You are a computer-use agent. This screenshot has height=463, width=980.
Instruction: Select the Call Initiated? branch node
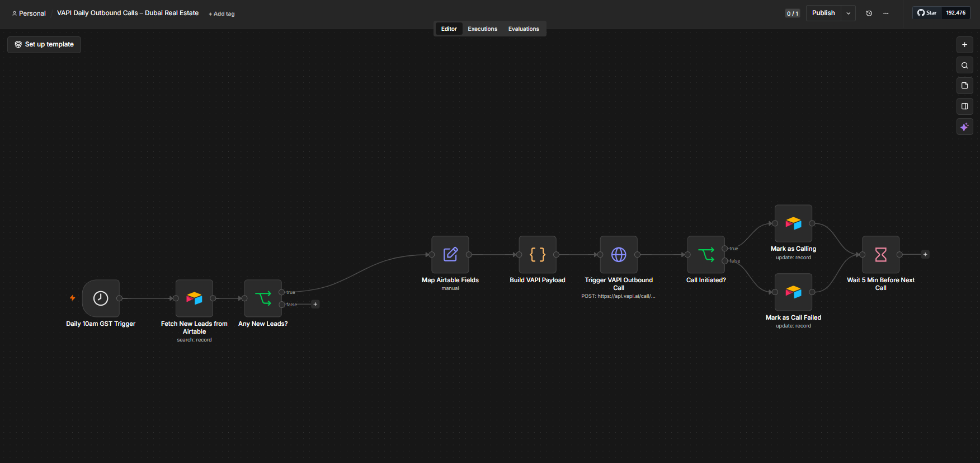pos(706,255)
